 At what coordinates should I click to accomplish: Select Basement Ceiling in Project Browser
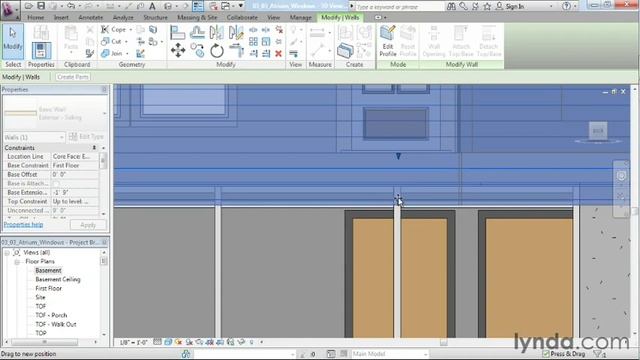(58, 280)
